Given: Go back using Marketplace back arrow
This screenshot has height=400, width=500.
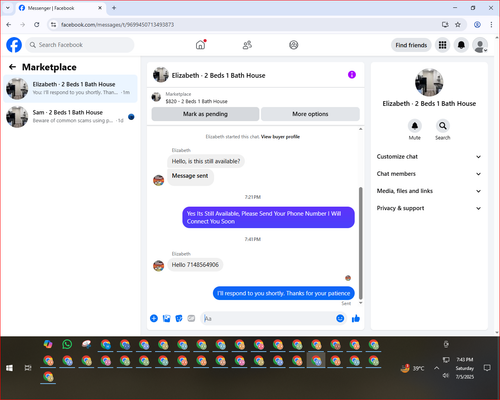Looking at the screenshot, I should pyautogui.click(x=12, y=67).
